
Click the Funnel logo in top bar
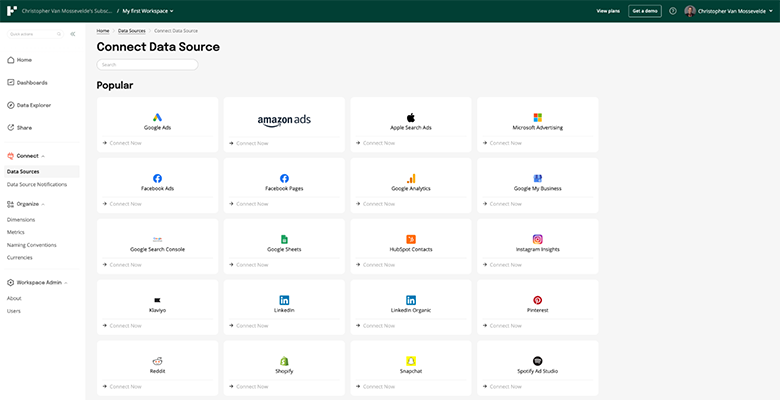(x=12, y=11)
